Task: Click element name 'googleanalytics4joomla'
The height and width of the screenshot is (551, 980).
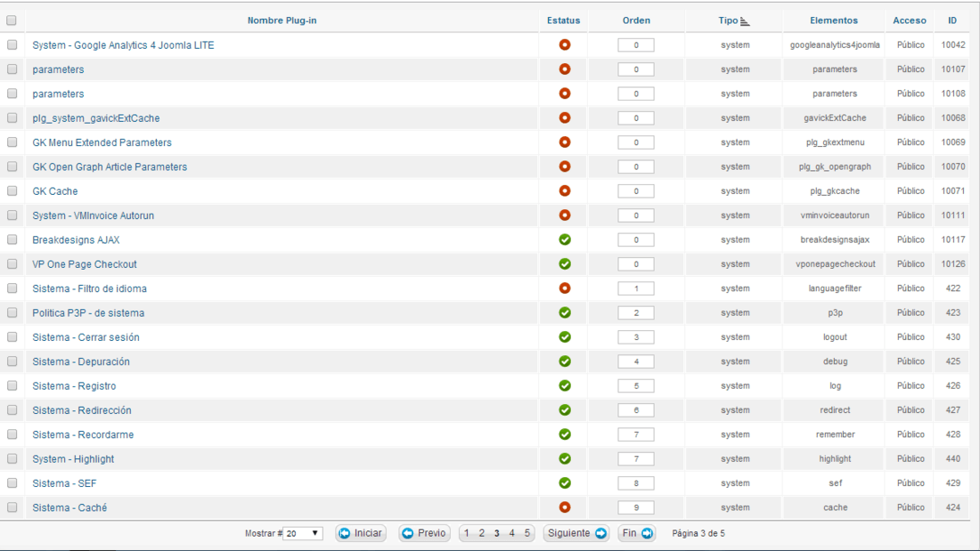Action: (x=835, y=45)
